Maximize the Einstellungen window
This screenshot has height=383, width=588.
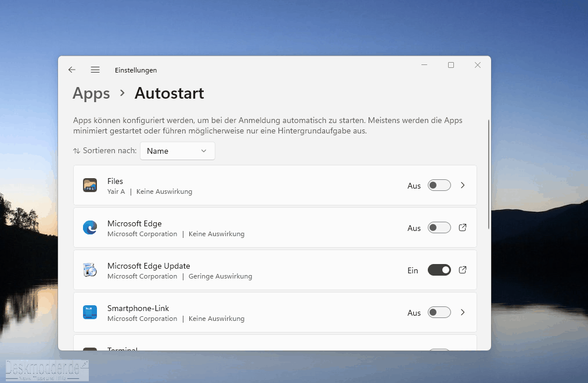click(x=451, y=65)
